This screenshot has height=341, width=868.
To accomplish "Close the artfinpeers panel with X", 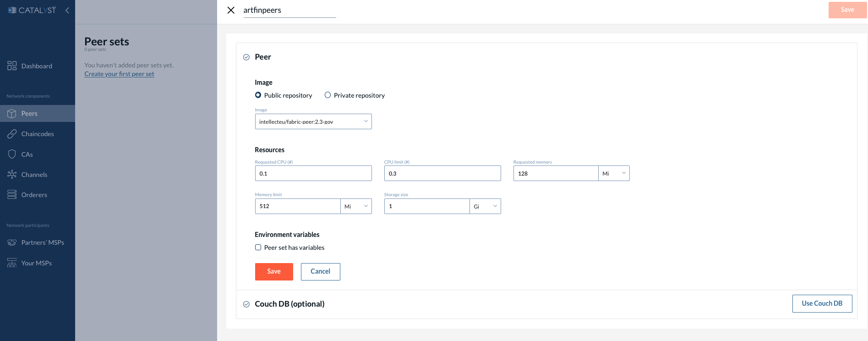I will tap(231, 10).
